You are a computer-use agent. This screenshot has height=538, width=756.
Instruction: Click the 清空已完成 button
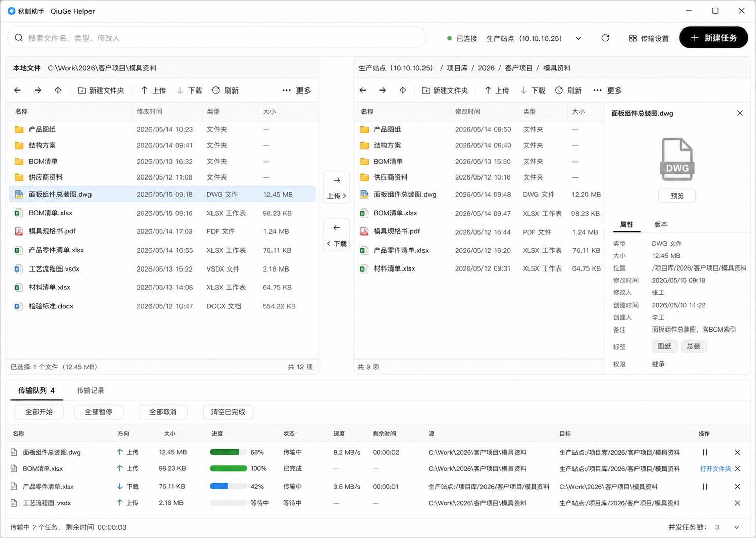228,412
